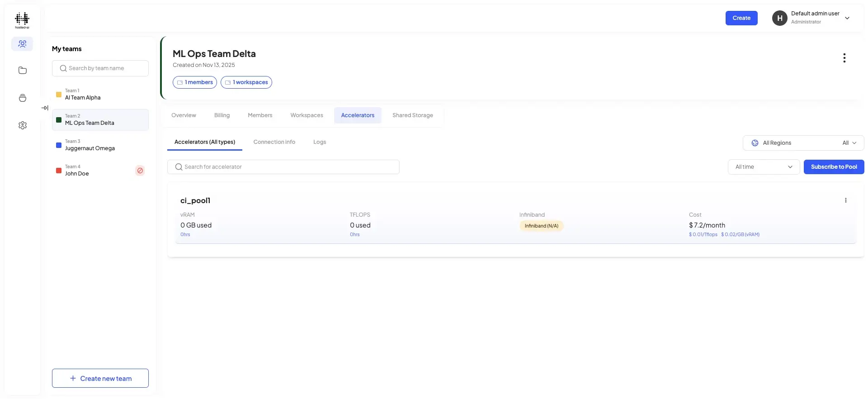This screenshot has height=399, width=868.
Task: Click Create new team button
Action: (x=100, y=378)
